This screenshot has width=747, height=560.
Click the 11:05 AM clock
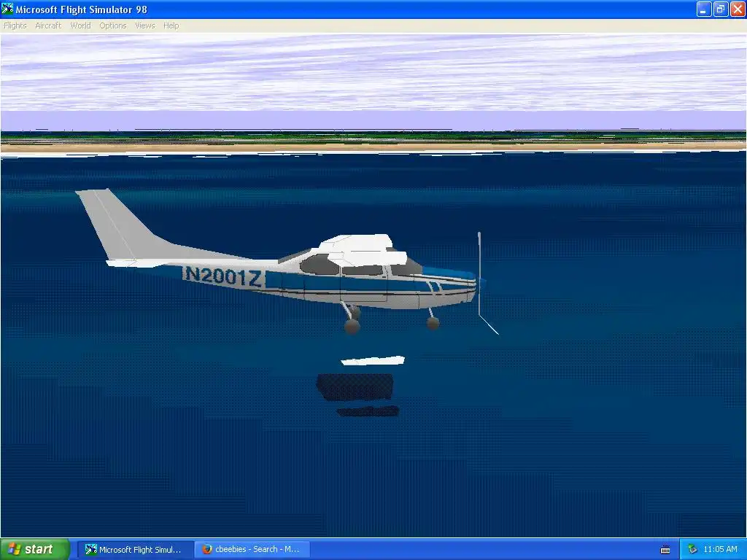[x=720, y=550]
